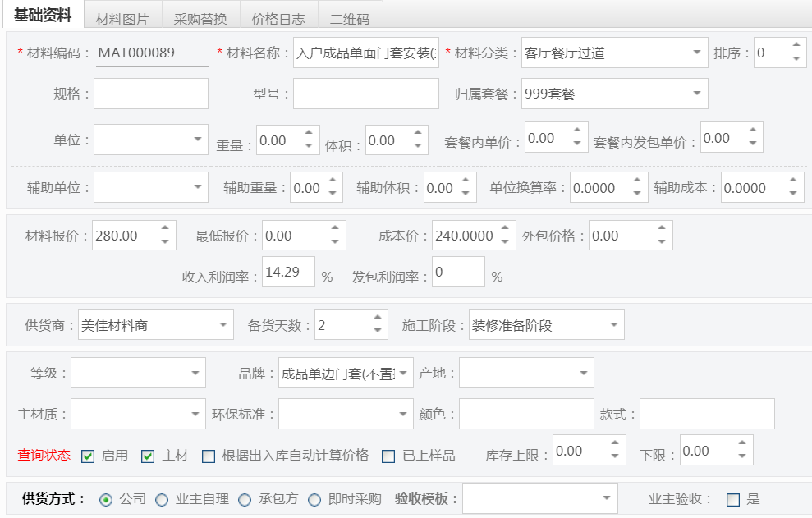Image resolution: width=812 pixels, height=518 pixels.
Task: Click the 规格 input field
Action: (151, 94)
